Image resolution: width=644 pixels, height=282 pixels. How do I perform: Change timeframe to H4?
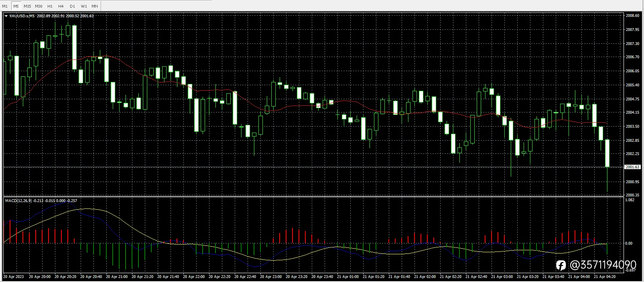pos(61,6)
